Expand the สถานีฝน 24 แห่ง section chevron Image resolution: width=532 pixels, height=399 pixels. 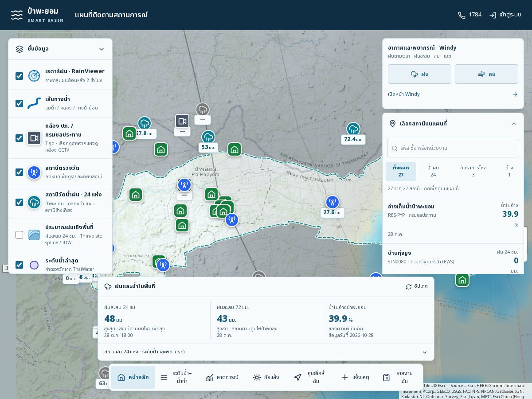click(x=425, y=352)
